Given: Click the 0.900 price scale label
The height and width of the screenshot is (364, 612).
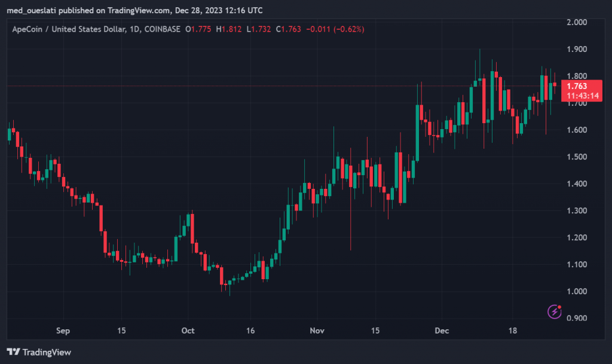Looking at the screenshot, I should pos(576,318).
